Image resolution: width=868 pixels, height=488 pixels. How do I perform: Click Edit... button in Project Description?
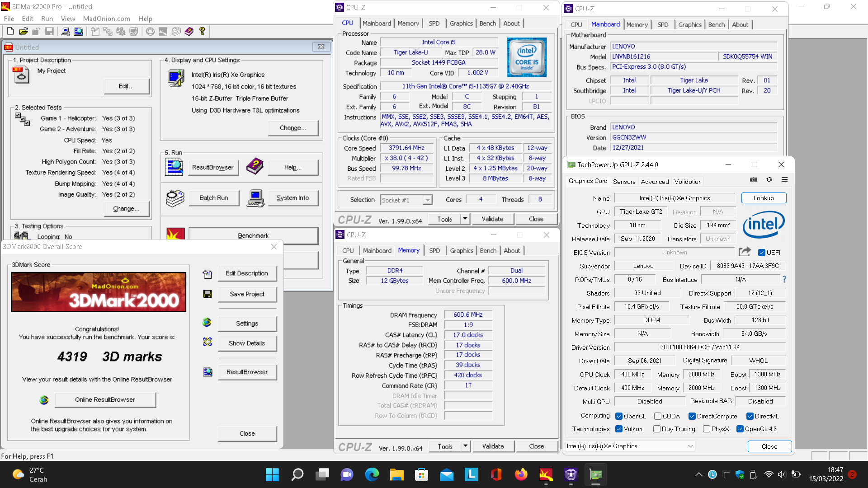click(127, 86)
